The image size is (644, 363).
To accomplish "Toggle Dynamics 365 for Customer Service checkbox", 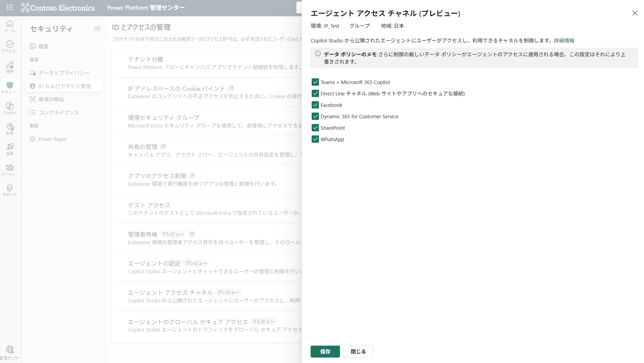I will click(315, 116).
